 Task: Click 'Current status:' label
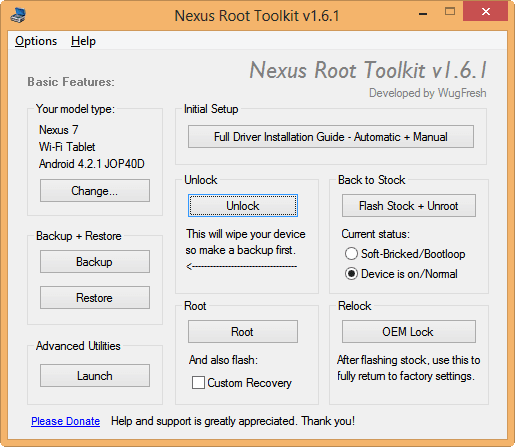tap(375, 234)
